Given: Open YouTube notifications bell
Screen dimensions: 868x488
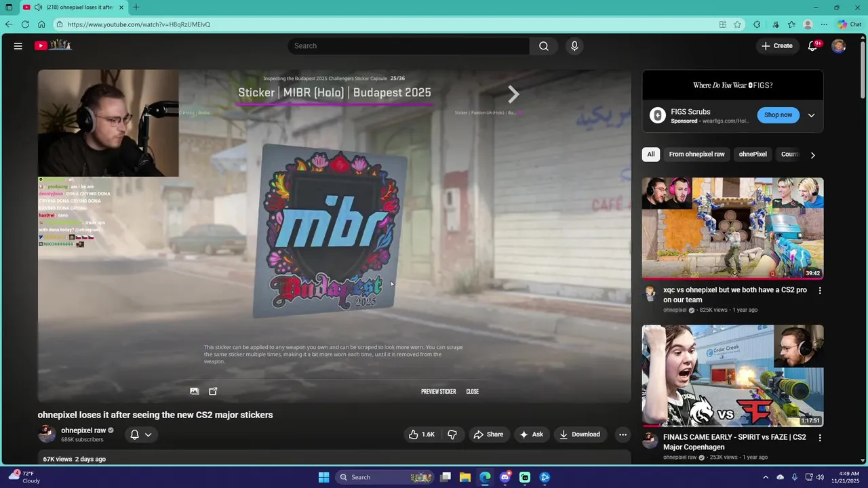Looking at the screenshot, I should tap(812, 46).
